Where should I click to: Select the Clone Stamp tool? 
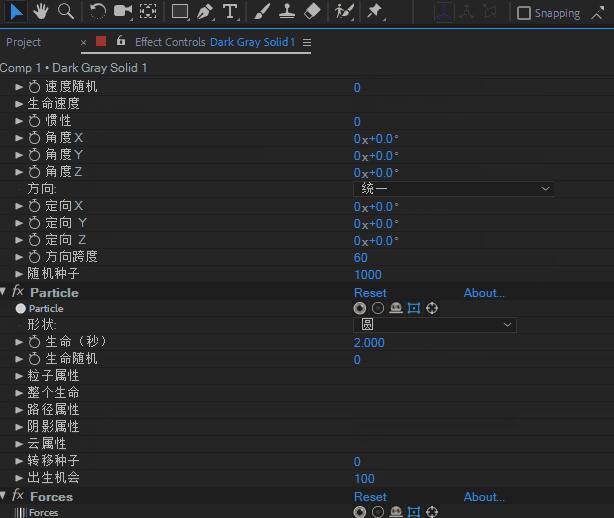click(287, 11)
